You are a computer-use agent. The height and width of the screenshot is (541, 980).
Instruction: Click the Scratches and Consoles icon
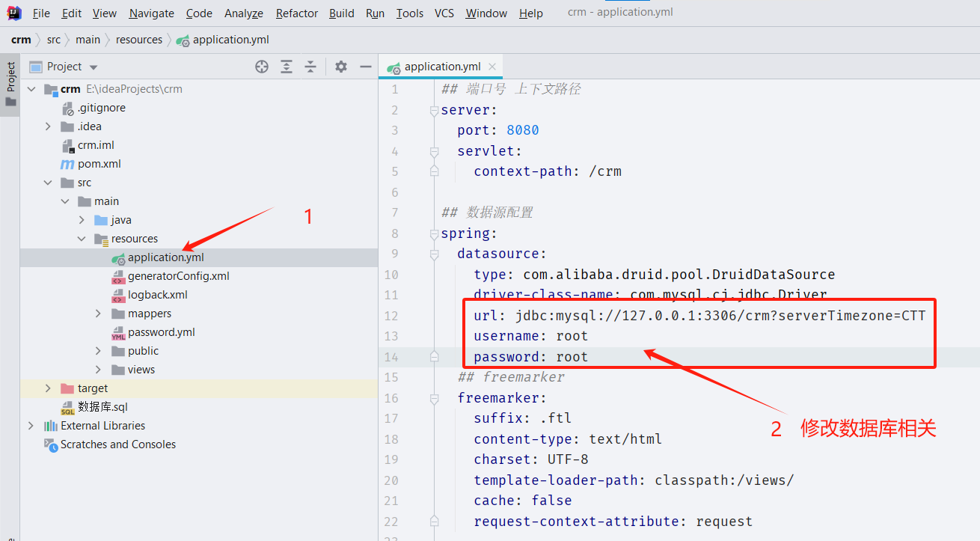click(x=51, y=444)
